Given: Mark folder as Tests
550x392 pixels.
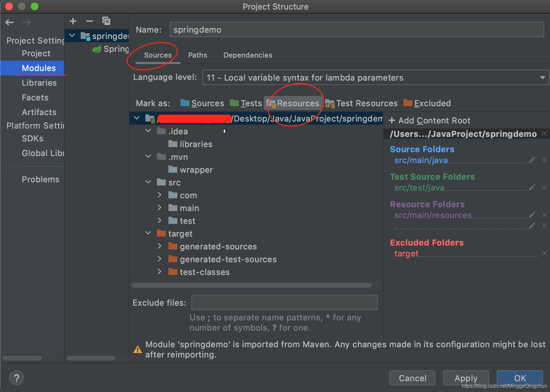Looking at the screenshot, I should 246,103.
